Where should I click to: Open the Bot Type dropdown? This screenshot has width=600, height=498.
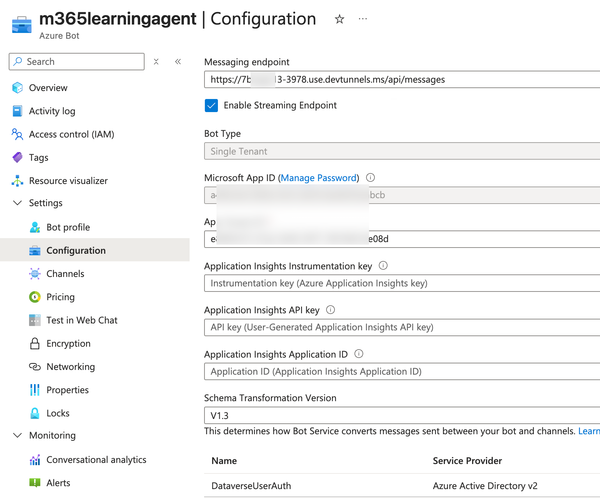pos(402,151)
